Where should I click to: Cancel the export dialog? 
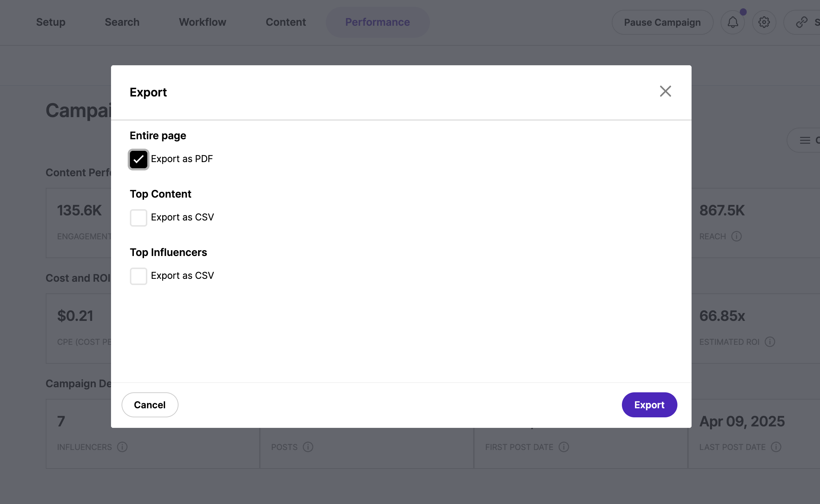click(150, 405)
